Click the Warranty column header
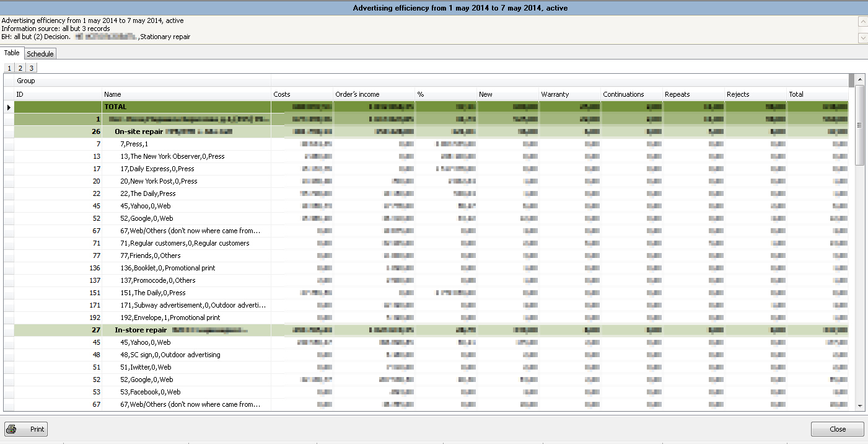This screenshot has height=444, width=868. (569, 94)
